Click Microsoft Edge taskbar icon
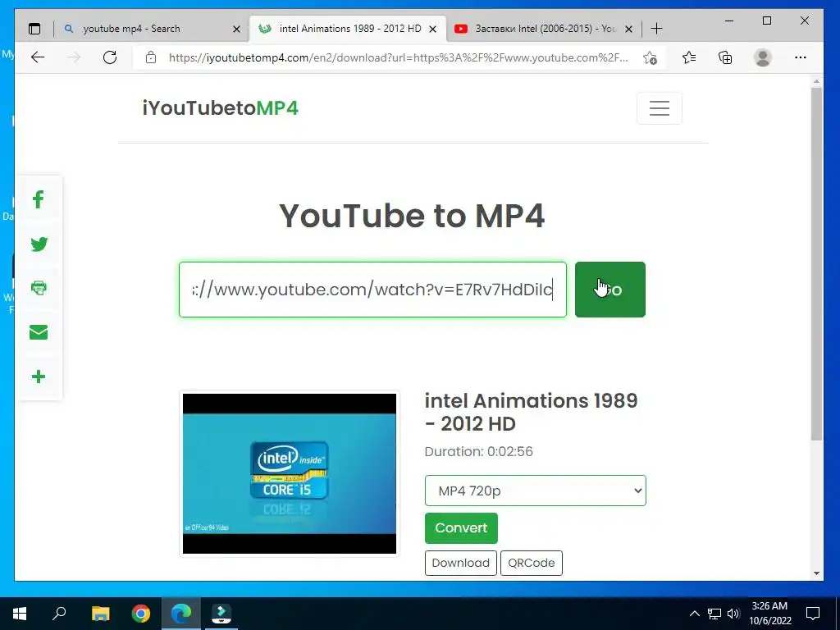840x630 pixels. tap(181, 614)
